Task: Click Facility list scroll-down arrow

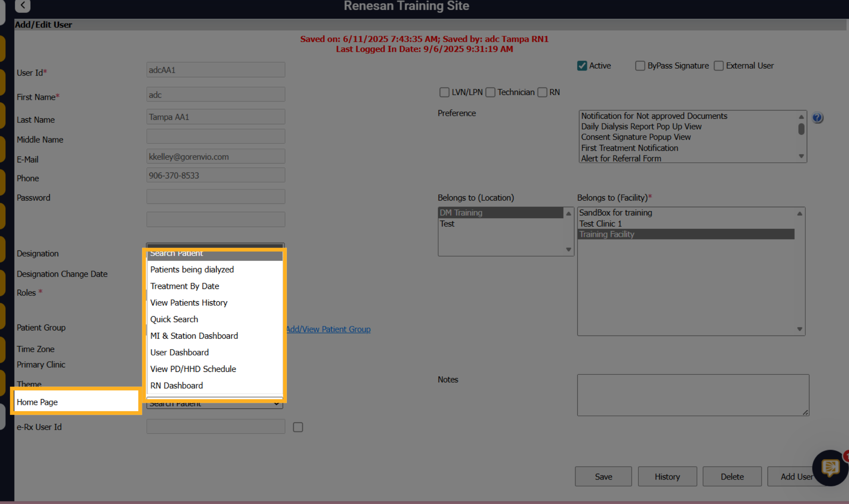Action: (799, 329)
